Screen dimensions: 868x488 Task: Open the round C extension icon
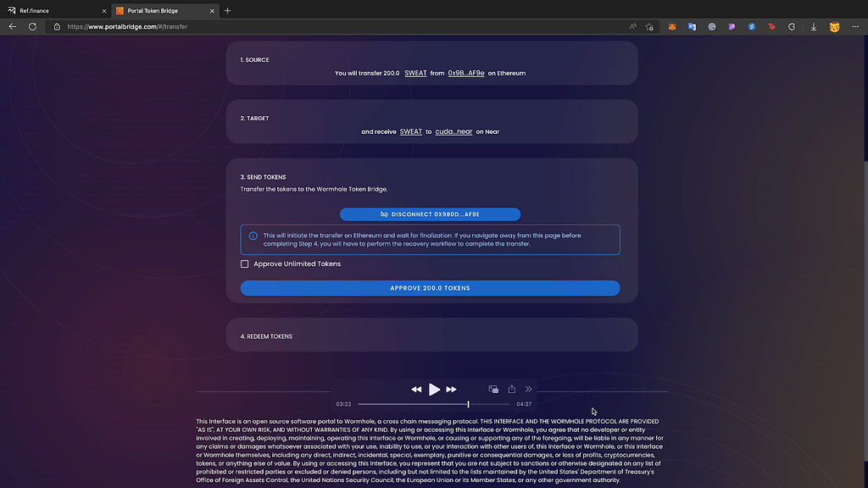click(712, 26)
